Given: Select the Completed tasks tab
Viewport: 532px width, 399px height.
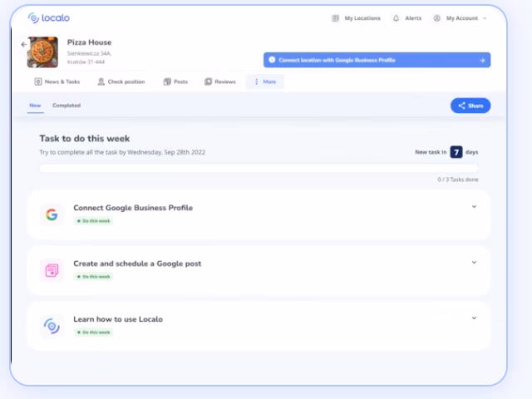Looking at the screenshot, I should [x=66, y=106].
